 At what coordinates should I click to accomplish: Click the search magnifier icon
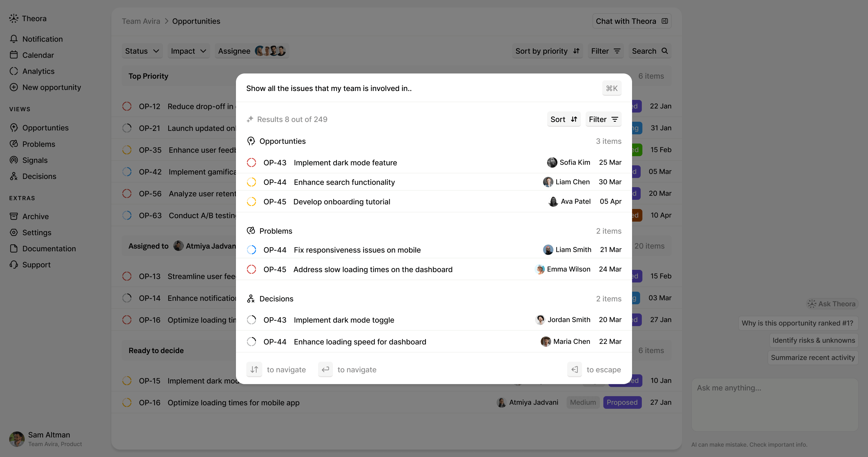click(x=665, y=51)
